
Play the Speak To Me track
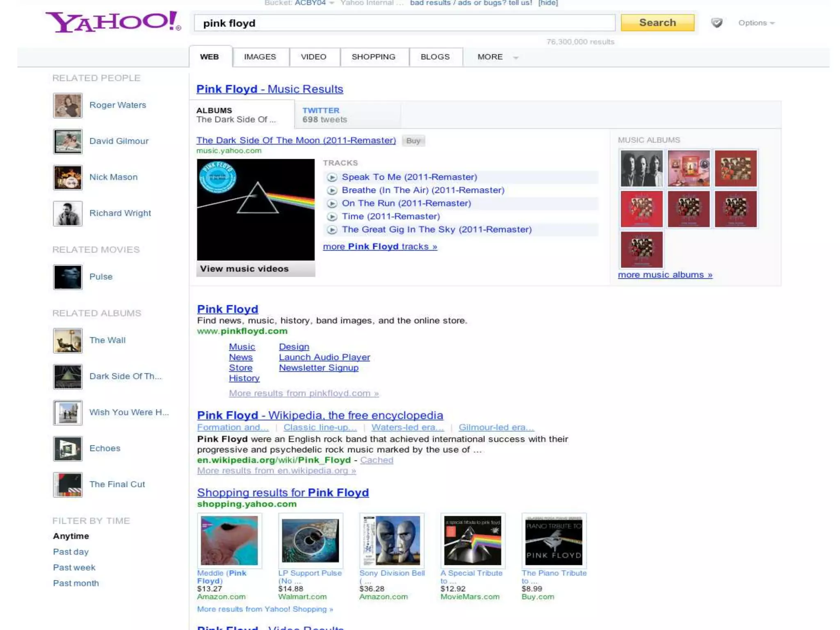pos(332,177)
